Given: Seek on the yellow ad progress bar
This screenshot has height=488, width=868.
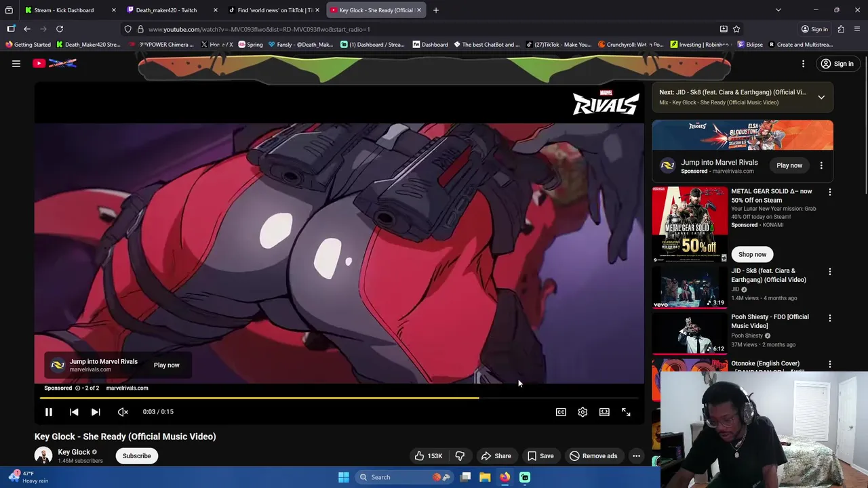Looking at the screenshot, I should 339,399.
